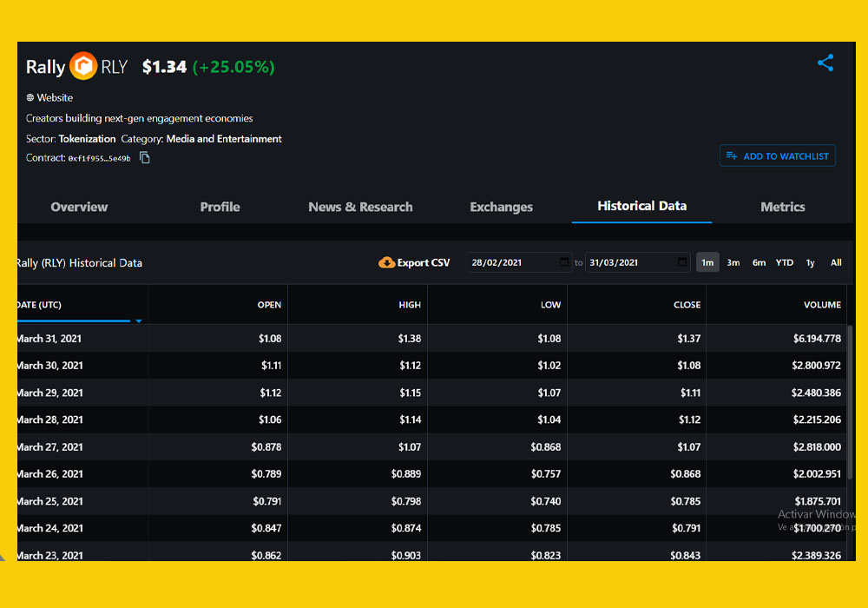Click the table's vertical scrollbar
The width and height of the screenshot is (868, 608).
point(850,401)
